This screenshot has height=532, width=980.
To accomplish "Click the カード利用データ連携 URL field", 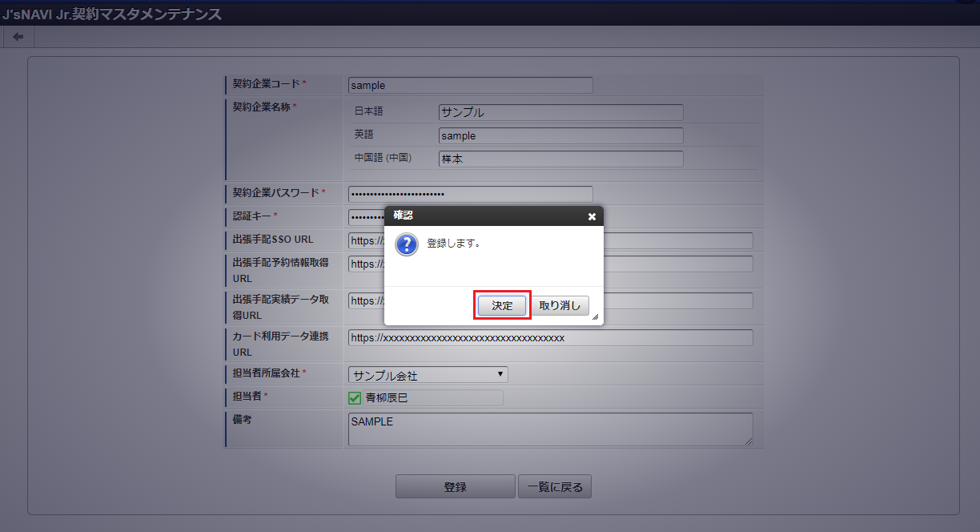I will (551, 338).
